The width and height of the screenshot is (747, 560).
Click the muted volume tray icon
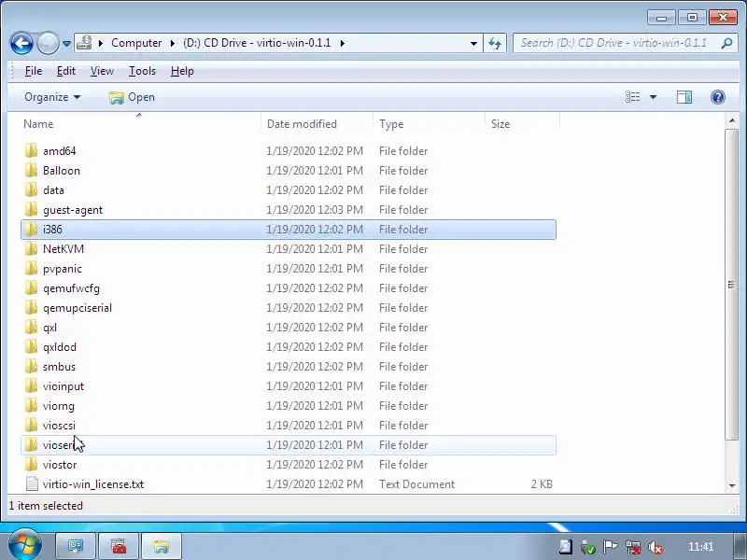(655, 547)
